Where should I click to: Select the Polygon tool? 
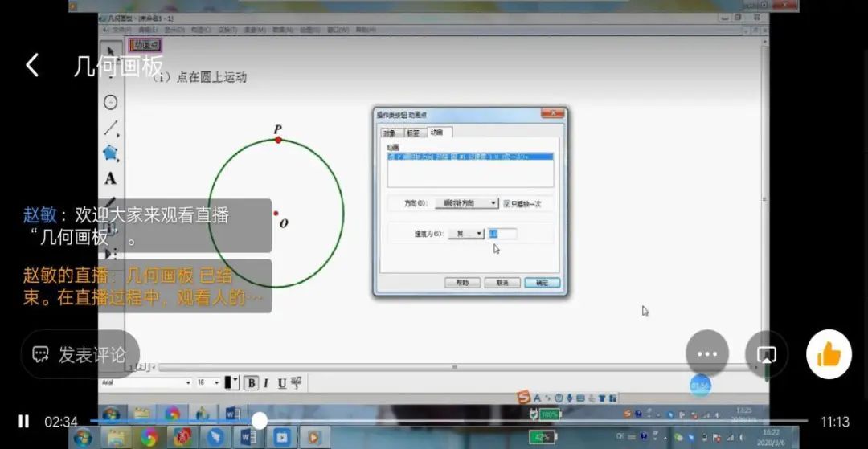(111, 153)
